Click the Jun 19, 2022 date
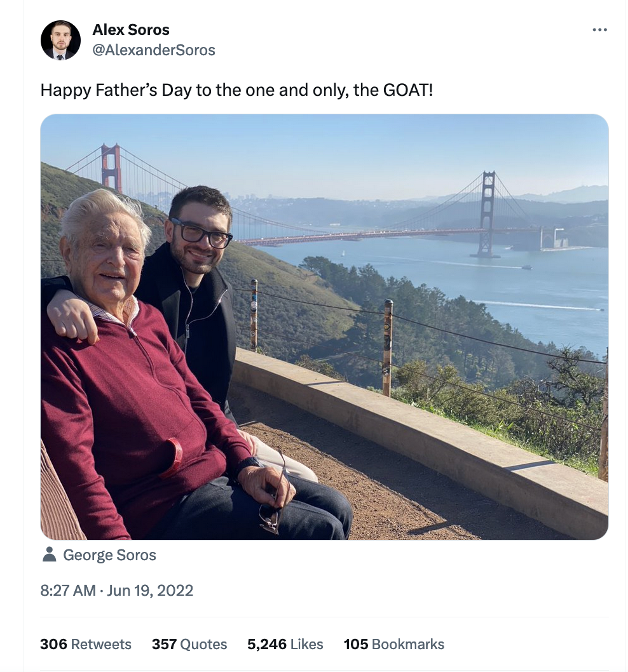Screen dimensions: 628x672 point(150,590)
